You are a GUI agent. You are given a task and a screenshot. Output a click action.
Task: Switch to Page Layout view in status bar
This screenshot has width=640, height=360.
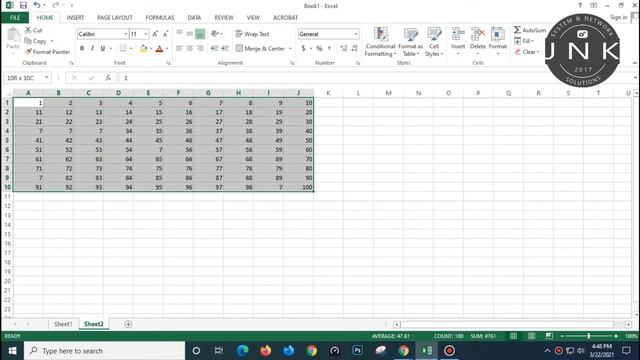[x=531, y=336]
